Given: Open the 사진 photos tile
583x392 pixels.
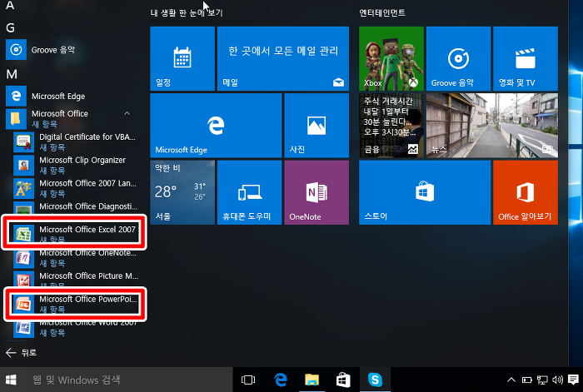Looking at the screenshot, I should [x=316, y=125].
